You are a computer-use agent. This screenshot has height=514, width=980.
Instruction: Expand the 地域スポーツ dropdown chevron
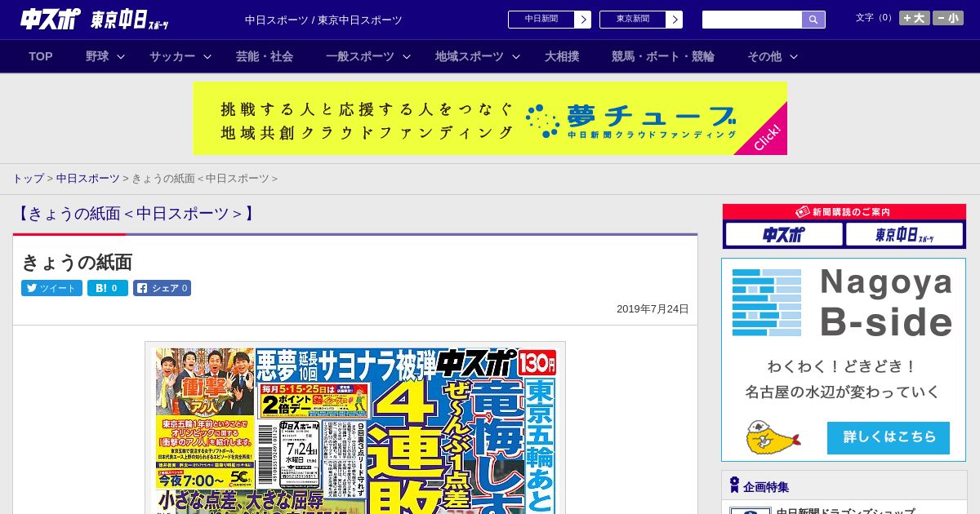tap(516, 56)
